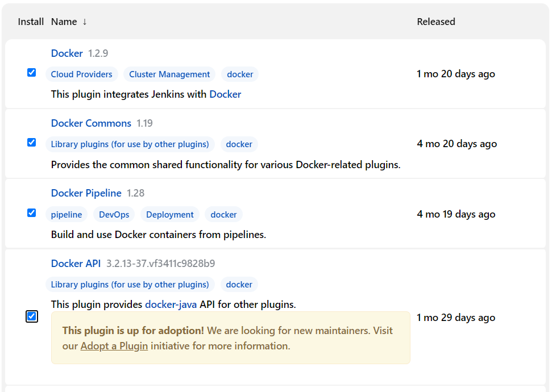Image resolution: width=552 pixels, height=392 pixels.
Task: Click "This plugin is up for adoption!" text
Action: [x=133, y=331]
